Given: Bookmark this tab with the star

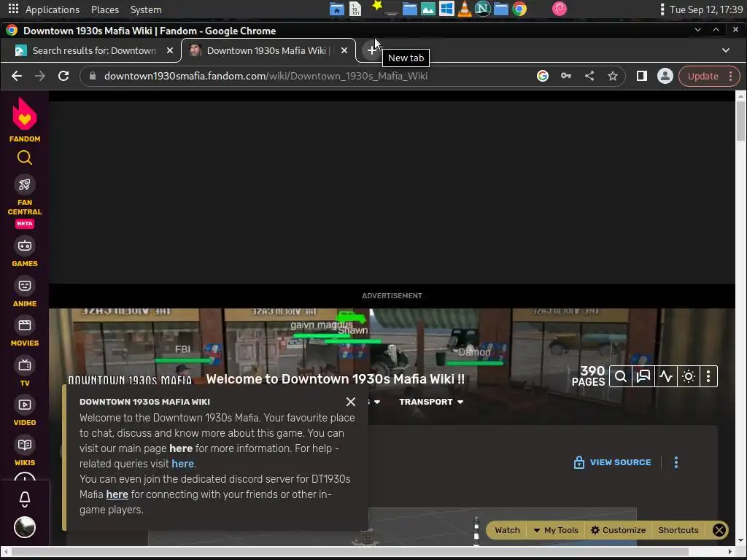Looking at the screenshot, I should click(613, 76).
